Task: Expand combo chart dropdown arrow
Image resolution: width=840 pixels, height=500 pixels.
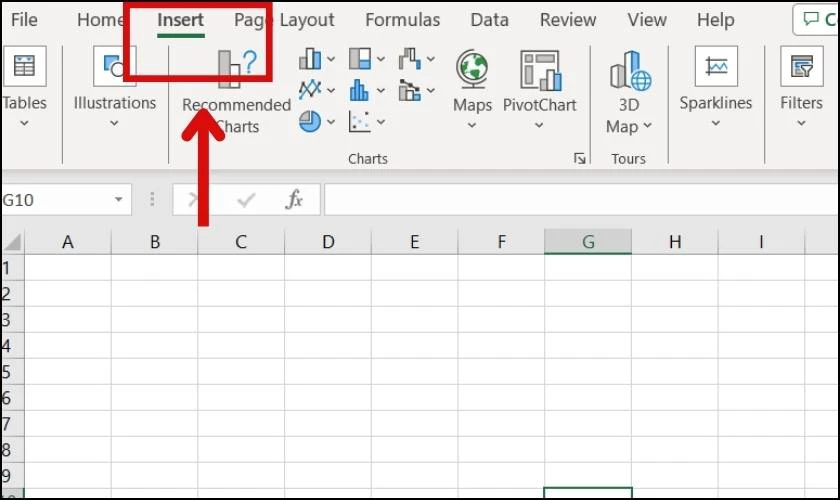Action: tap(431, 90)
